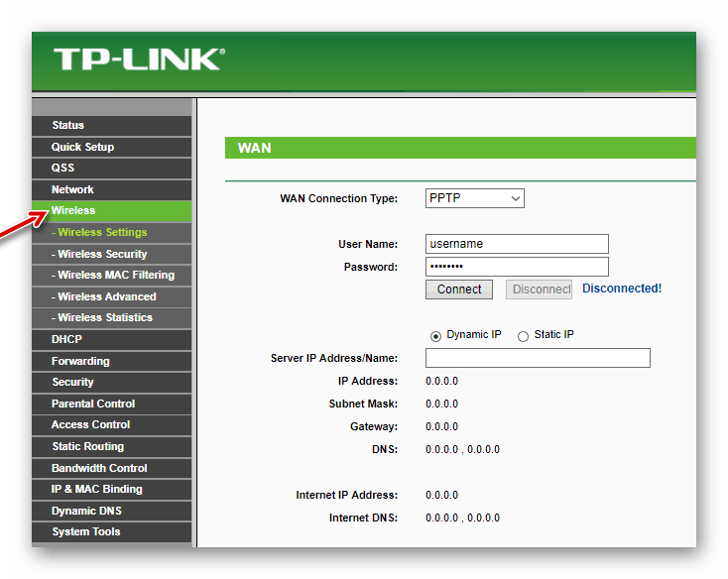Click the Disconnect button
The width and height of the screenshot is (728, 579).
tap(539, 289)
